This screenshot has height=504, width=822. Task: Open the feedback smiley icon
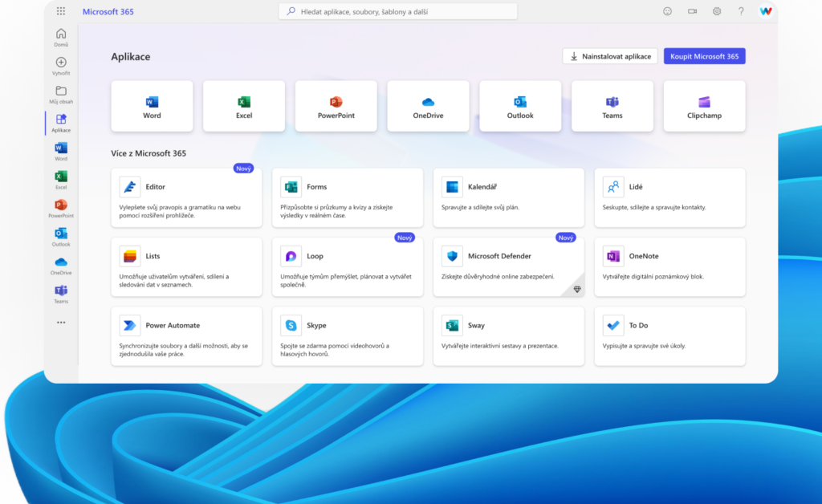(667, 11)
